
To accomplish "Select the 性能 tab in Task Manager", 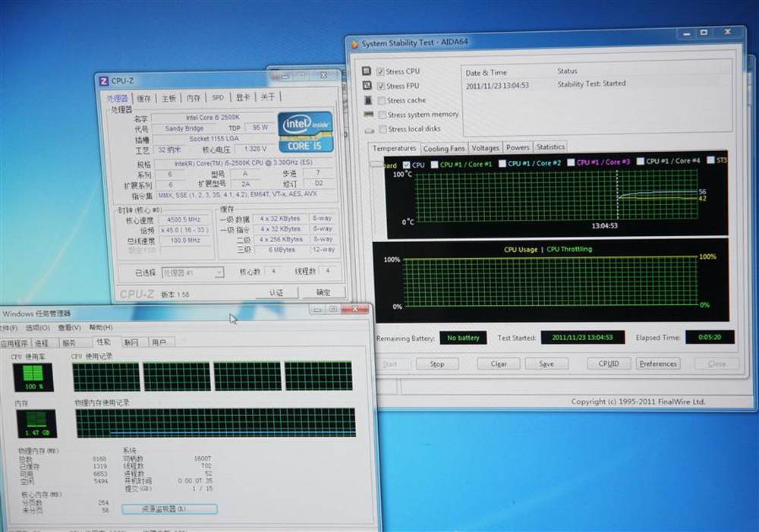I will (x=103, y=342).
